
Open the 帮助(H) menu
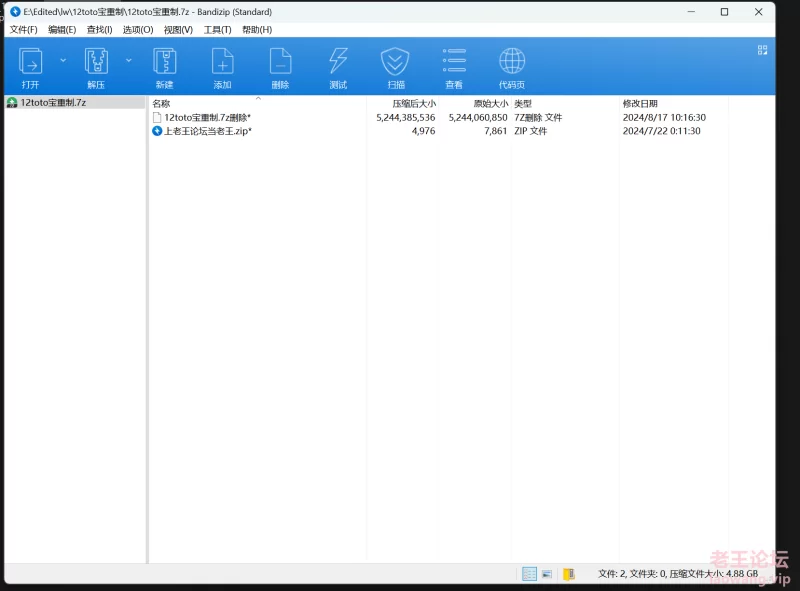pyautogui.click(x=257, y=30)
